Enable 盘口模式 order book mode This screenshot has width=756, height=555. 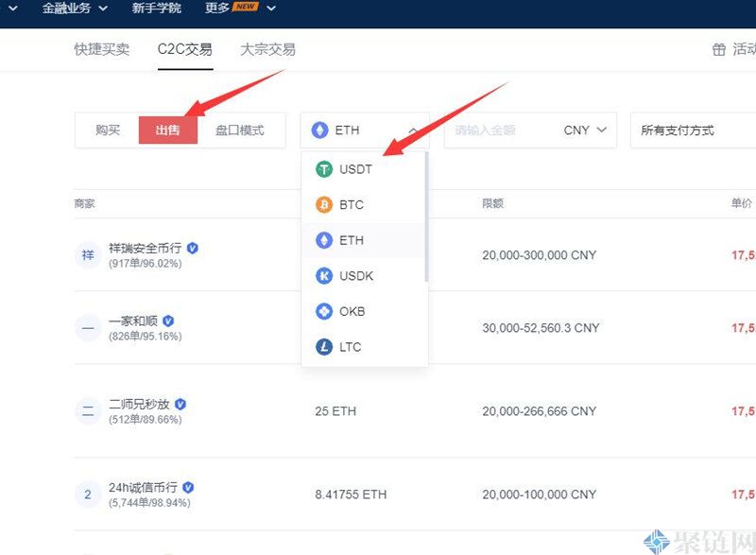coord(240,130)
